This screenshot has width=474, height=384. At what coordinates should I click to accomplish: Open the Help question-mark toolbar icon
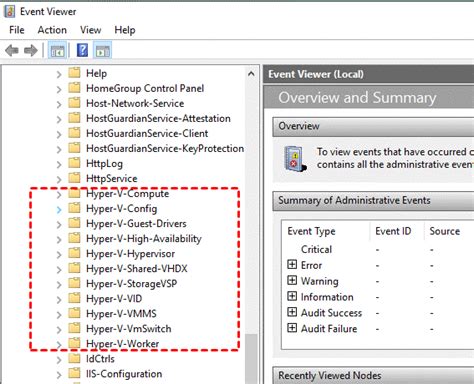[82, 51]
